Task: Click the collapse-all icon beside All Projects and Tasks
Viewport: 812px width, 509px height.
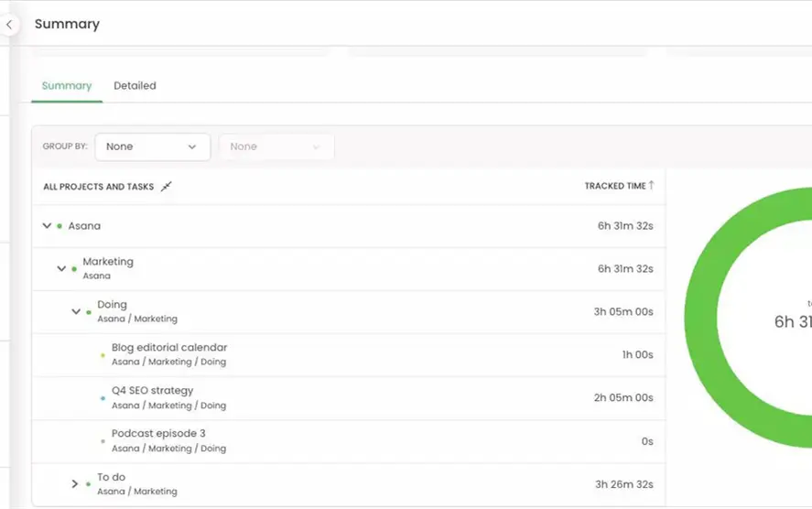Action: [166, 187]
